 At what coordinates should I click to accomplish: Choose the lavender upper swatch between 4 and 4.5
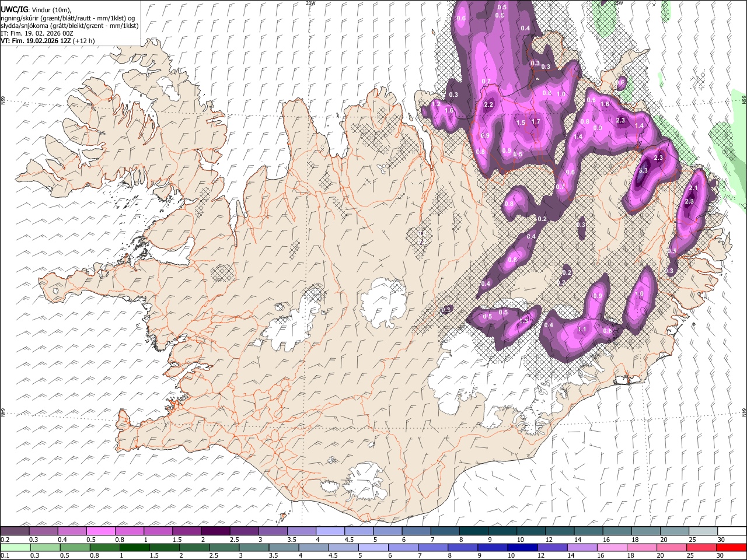click(330, 531)
